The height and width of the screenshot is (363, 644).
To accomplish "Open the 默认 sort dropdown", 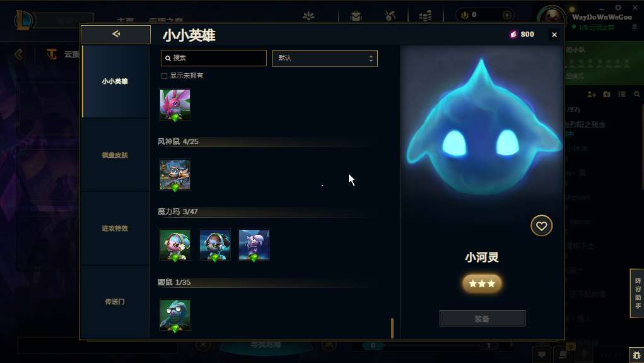I will [x=324, y=58].
